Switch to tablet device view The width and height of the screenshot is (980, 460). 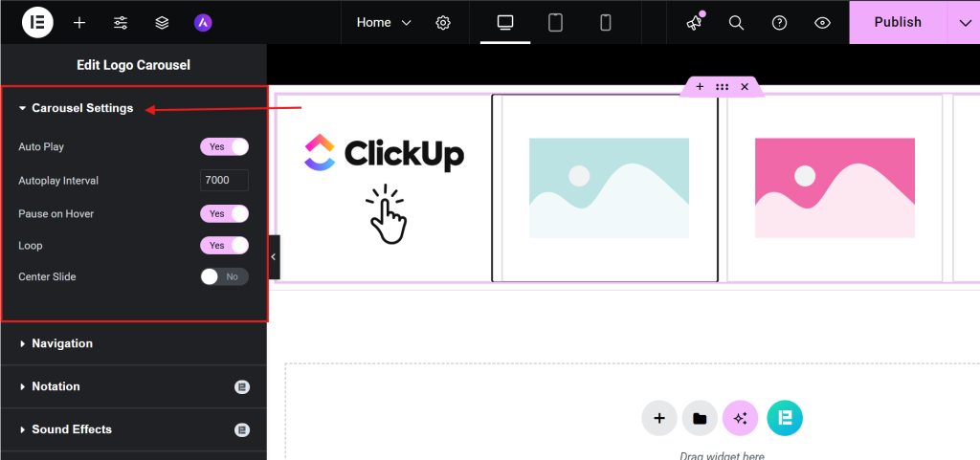555,22
